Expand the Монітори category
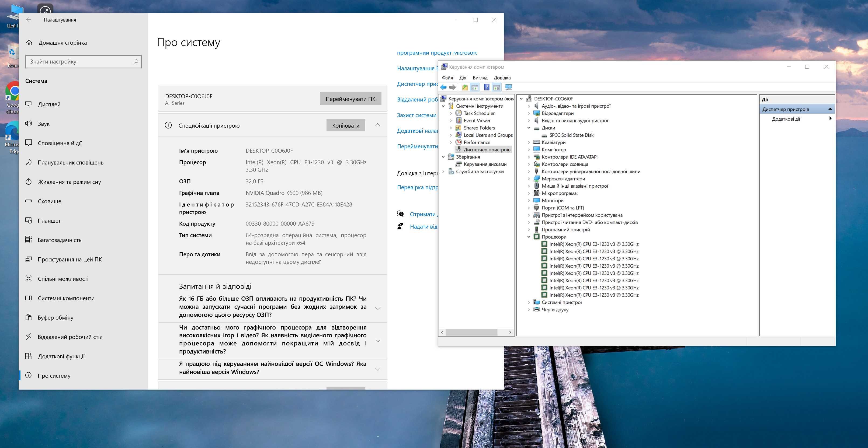Image resolution: width=868 pixels, height=448 pixels. tap(529, 200)
